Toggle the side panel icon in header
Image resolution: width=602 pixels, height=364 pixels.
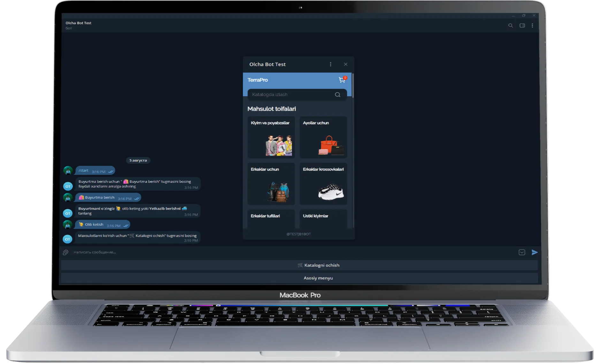tap(522, 26)
